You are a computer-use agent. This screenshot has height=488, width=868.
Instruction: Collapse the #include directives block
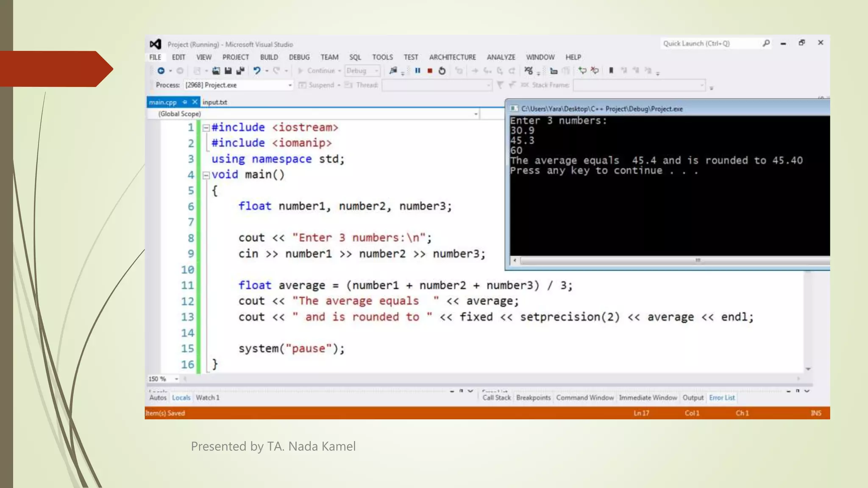point(206,128)
